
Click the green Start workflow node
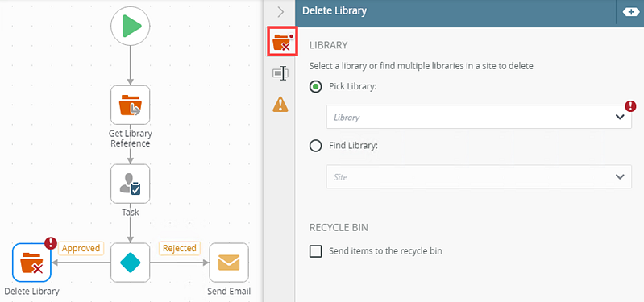[x=131, y=27]
